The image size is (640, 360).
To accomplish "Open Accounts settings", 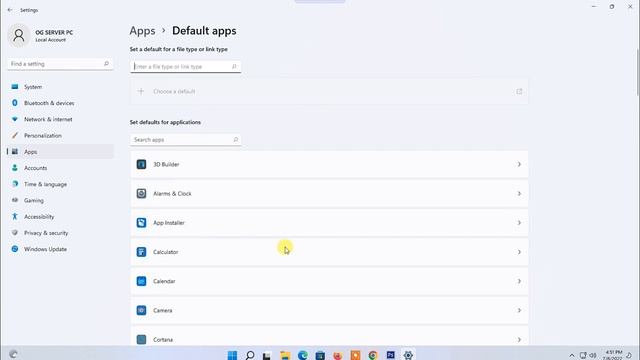I will point(60,168).
